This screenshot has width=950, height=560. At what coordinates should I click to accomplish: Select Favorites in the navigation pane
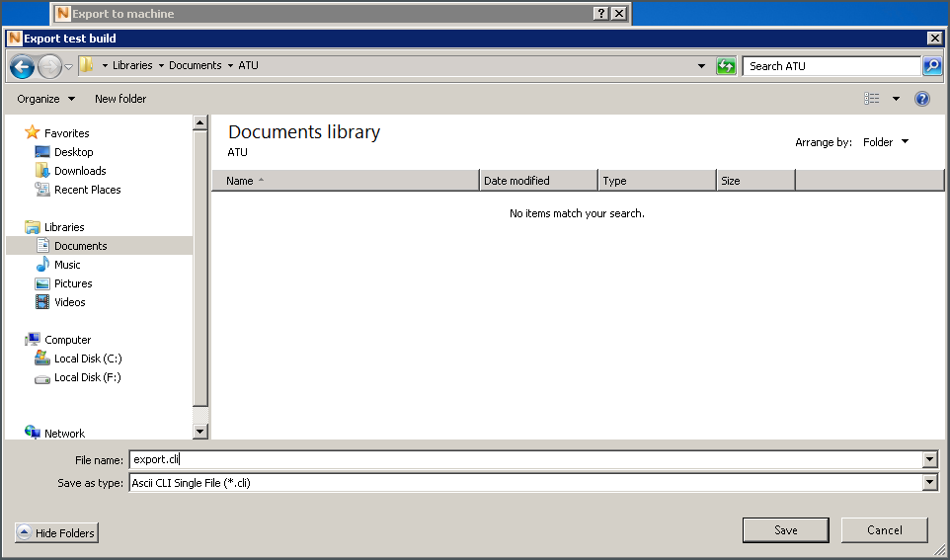pyautogui.click(x=66, y=133)
